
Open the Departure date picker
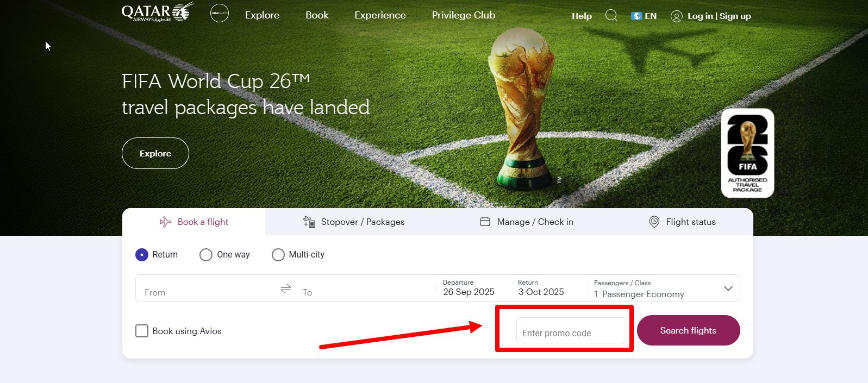pos(469,288)
